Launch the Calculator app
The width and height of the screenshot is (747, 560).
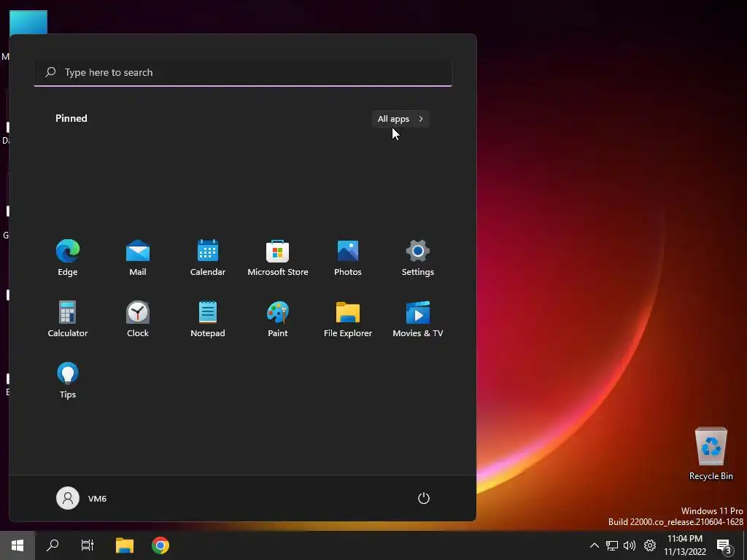68,319
